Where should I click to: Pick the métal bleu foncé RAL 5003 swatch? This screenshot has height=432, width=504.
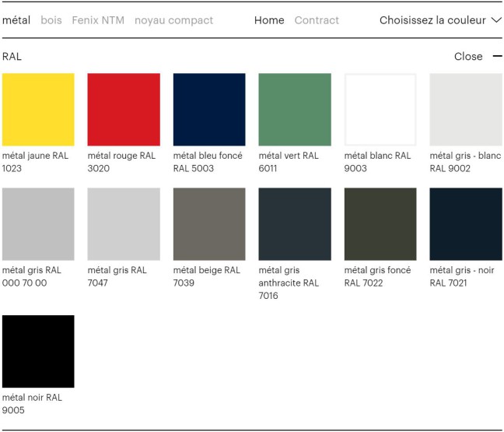[x=209, y=110]
